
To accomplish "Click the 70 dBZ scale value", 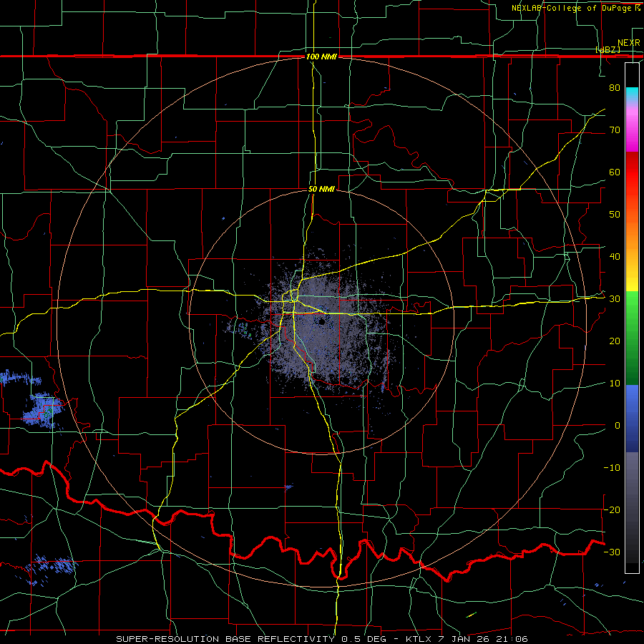I will tap(615, 130).
